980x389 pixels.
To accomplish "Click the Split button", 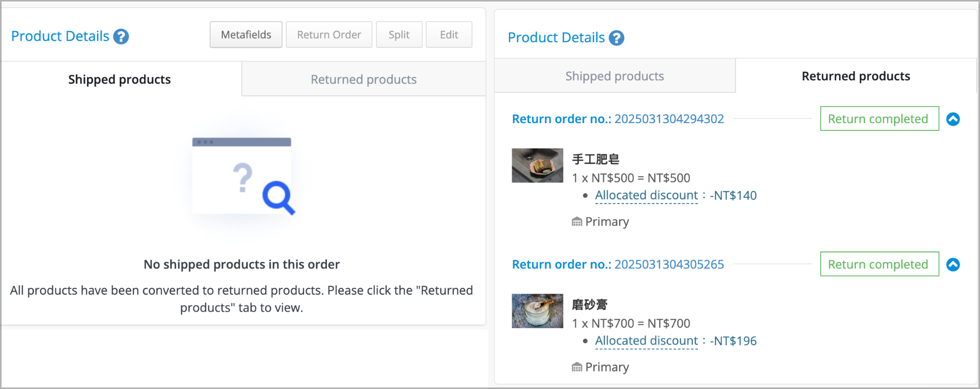I will (x=399, y=35).
